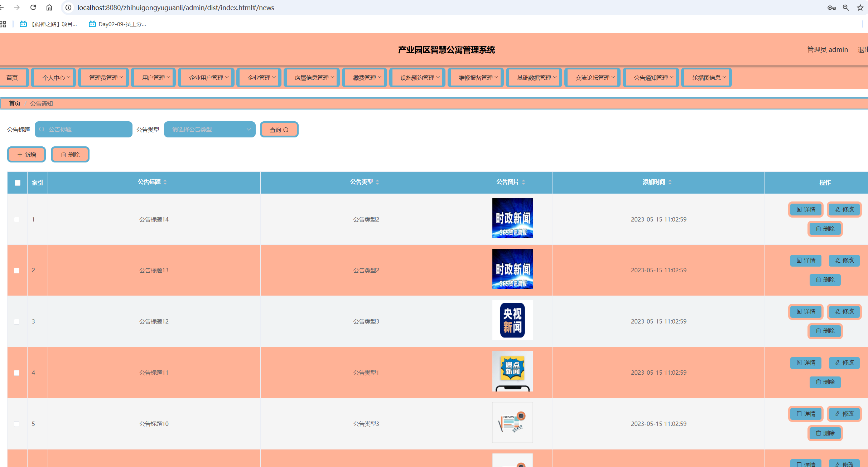Click row 删除 for 公告标题13
868x467 pixels.
click(825, 279)
